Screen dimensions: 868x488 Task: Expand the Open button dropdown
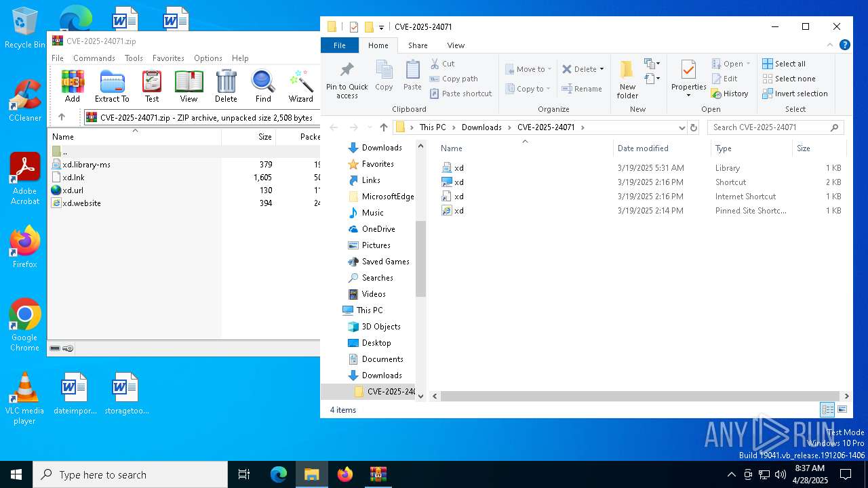pyautogui.click(x=749, y=64)
